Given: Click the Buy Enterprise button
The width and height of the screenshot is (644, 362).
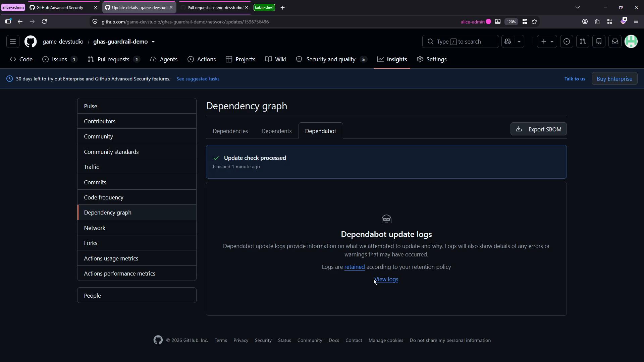Looking at the screenshot, I should click(614, 79).
